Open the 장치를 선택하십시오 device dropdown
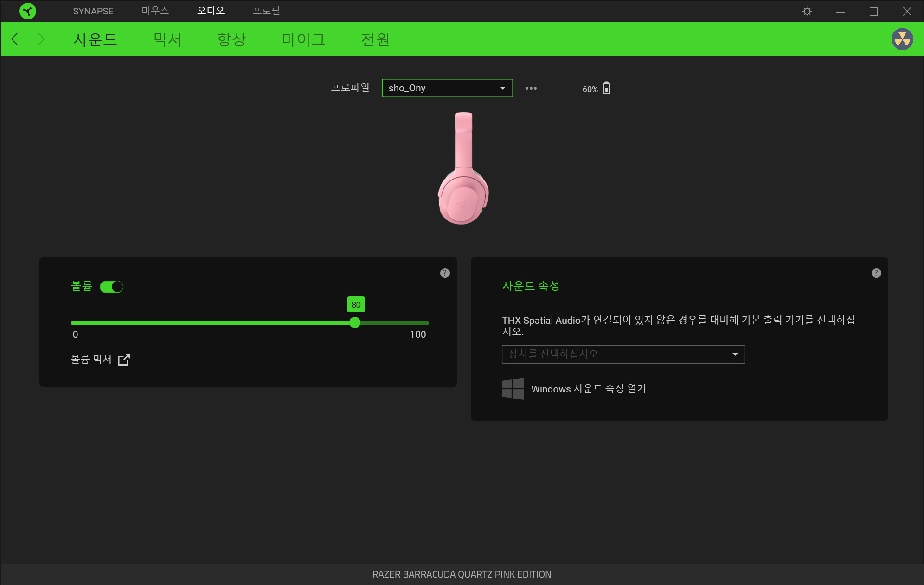This screenshot has height=585, width=924. 623,354
